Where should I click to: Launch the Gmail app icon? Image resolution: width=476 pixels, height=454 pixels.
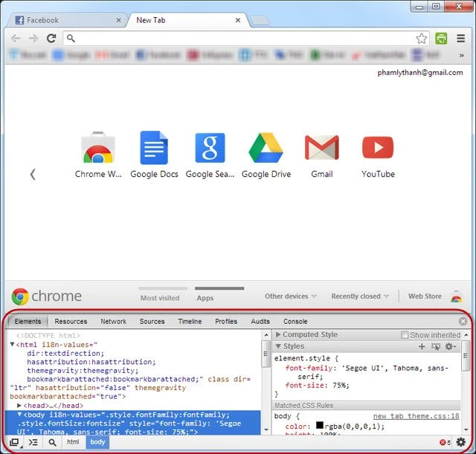tap(321, 148)
